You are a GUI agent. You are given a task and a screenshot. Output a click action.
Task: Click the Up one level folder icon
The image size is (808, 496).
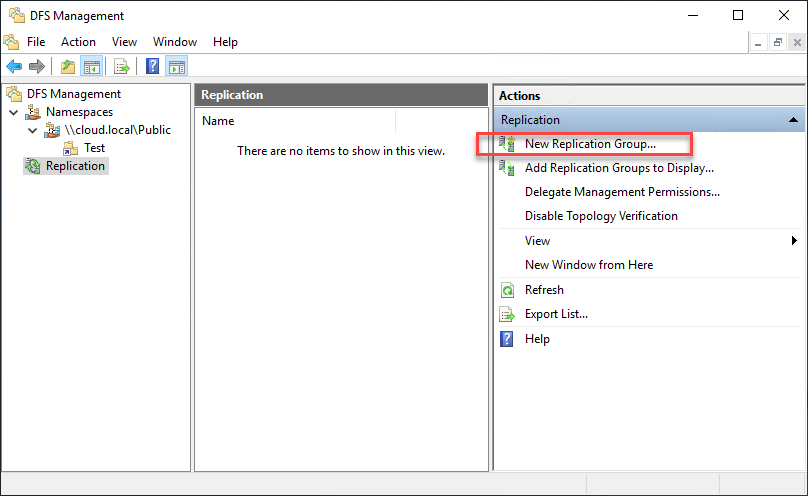pos(68,66)
